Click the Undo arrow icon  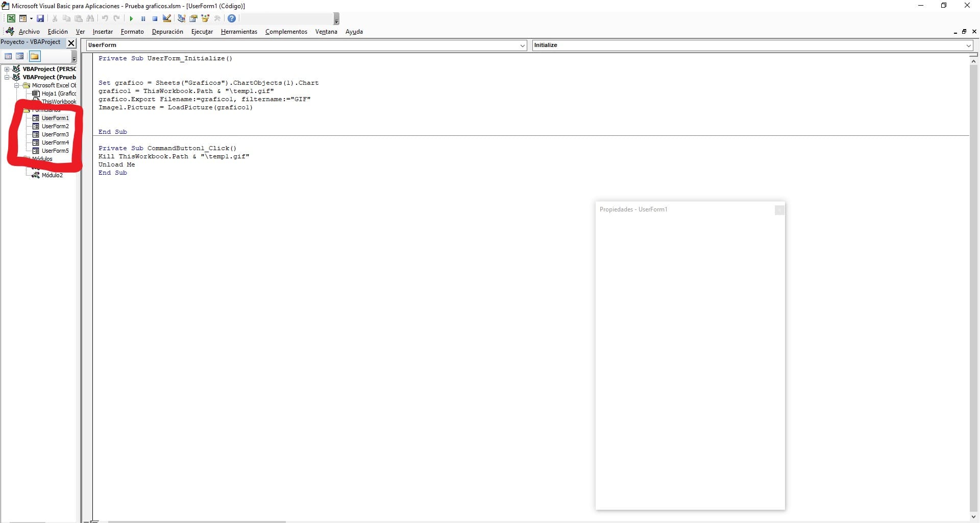coord(105,18)
